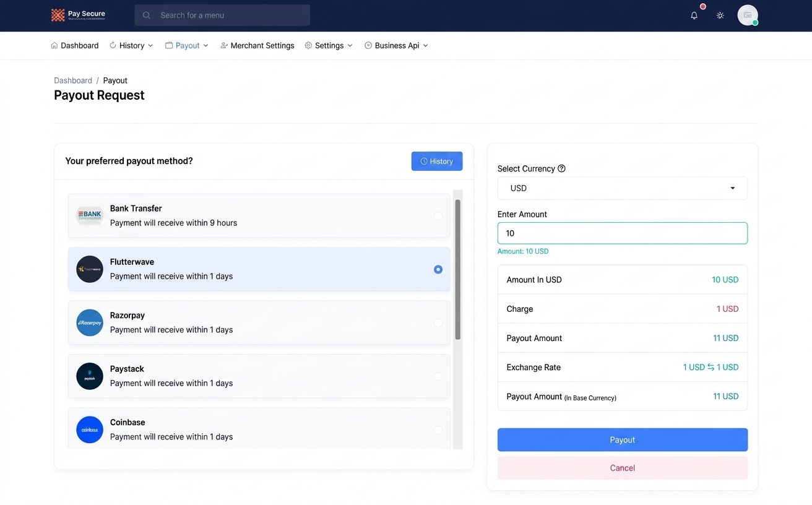This screenshot has height=505, width=812.
Task: Select the Bank Transfer radio button
Action: coord(438,216)
